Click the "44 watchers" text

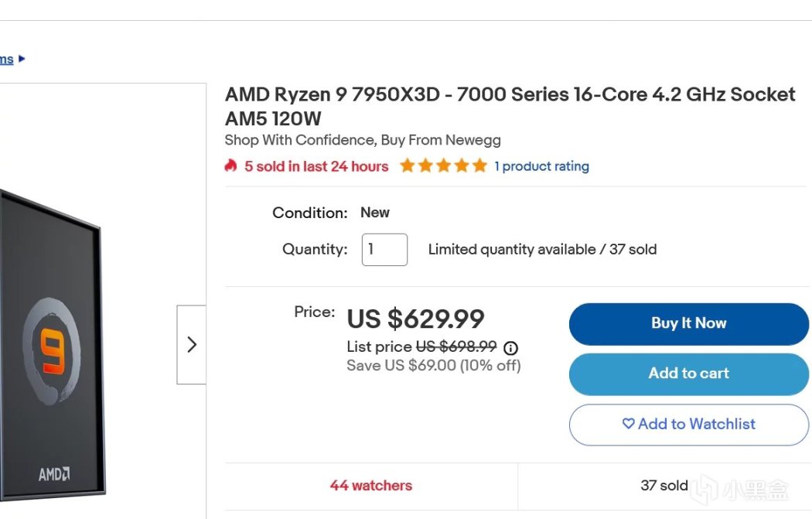(x=370, y=486)
